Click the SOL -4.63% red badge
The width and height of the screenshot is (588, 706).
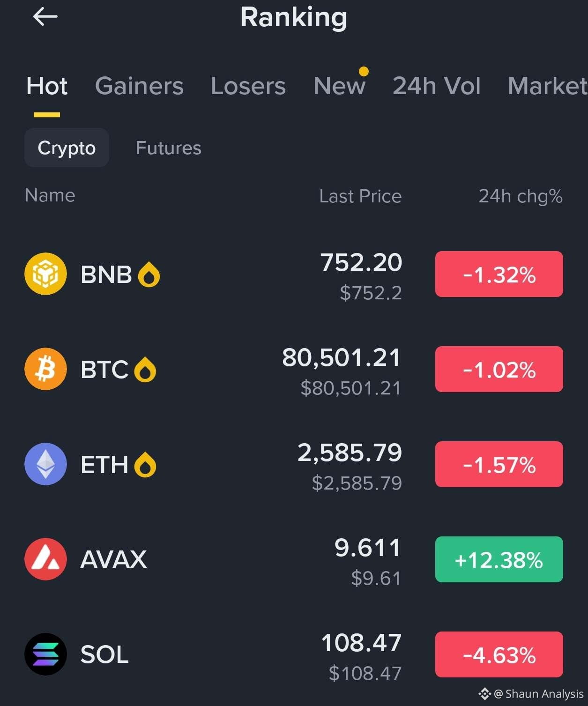(x=499, y=654)
